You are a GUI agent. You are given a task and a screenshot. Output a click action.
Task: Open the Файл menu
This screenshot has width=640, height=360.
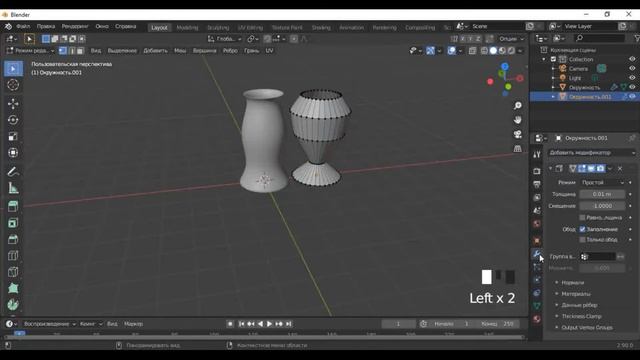(x=23, y=26)
